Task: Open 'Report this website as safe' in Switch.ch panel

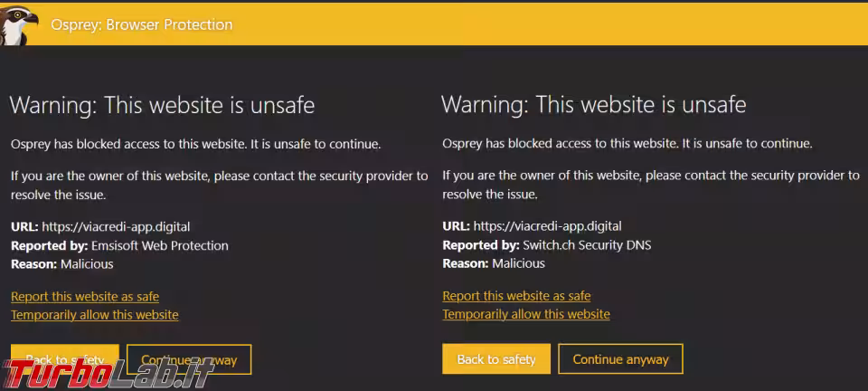Action: (x=516, y=296)
